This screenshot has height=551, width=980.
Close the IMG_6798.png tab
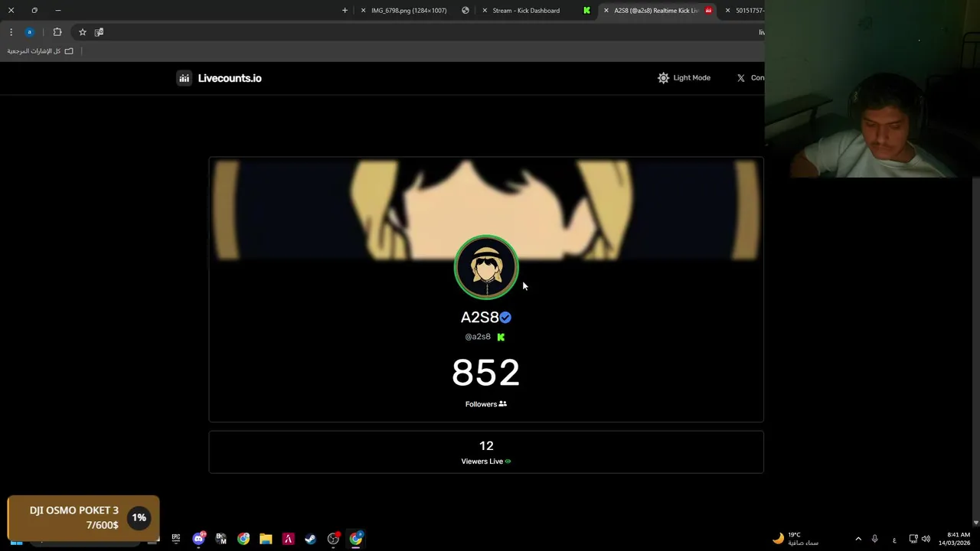(363, 11)
